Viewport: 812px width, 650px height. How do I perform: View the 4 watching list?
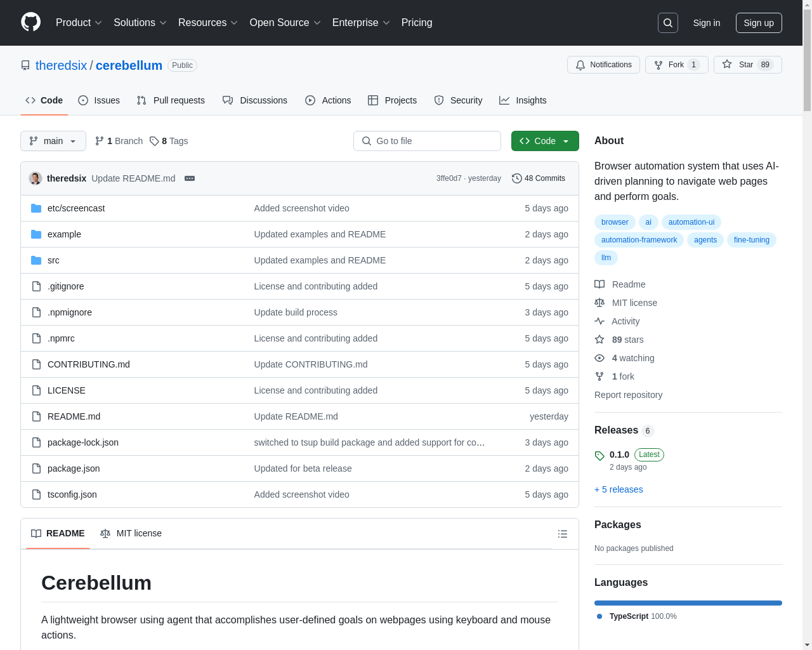624,358
